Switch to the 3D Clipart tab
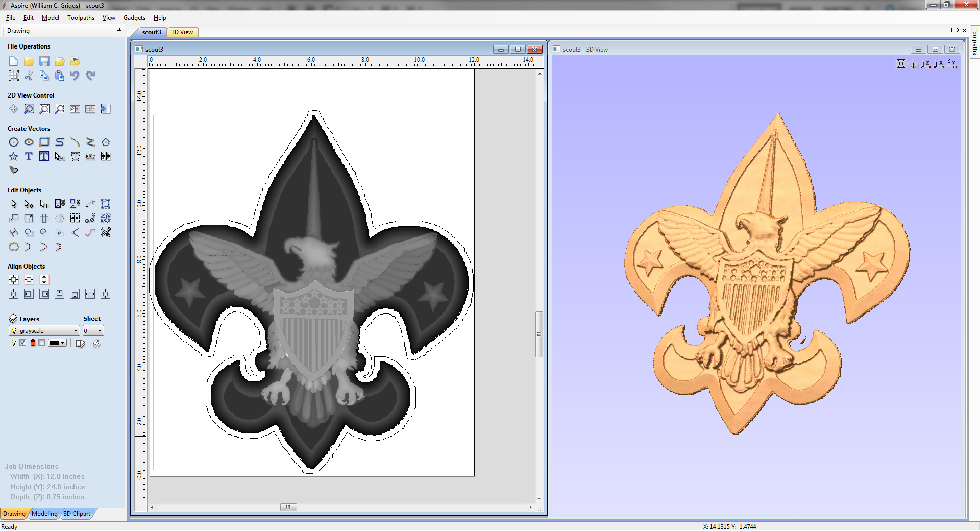Image resolution: width=980 pixels, height=531 pixels. pyautogui.click(x=77, y=514)
